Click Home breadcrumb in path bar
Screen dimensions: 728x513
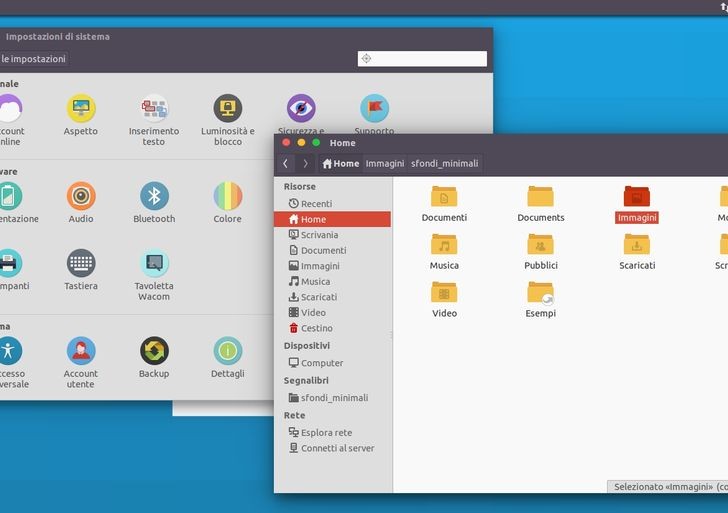[x=341, y=163]
